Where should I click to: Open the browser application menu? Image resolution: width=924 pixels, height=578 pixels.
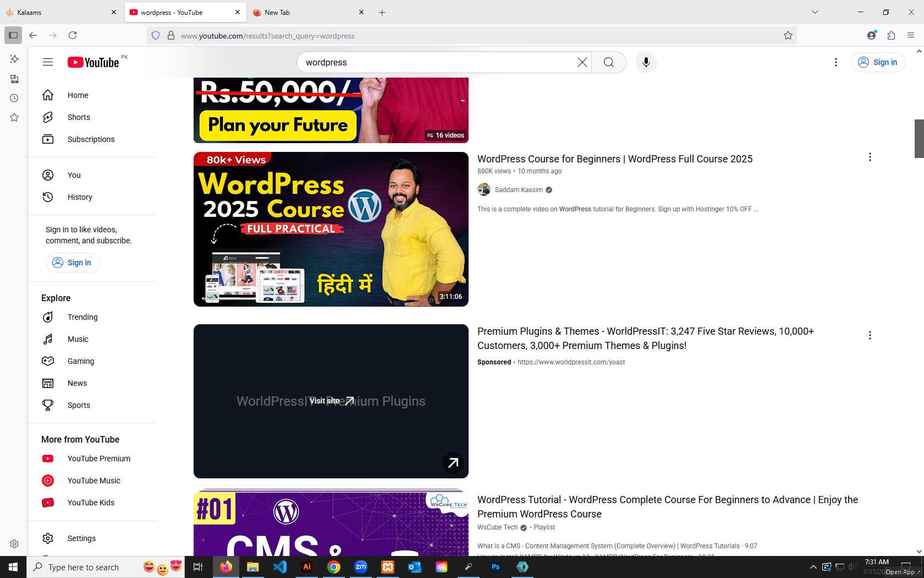(x=911, y=35)
